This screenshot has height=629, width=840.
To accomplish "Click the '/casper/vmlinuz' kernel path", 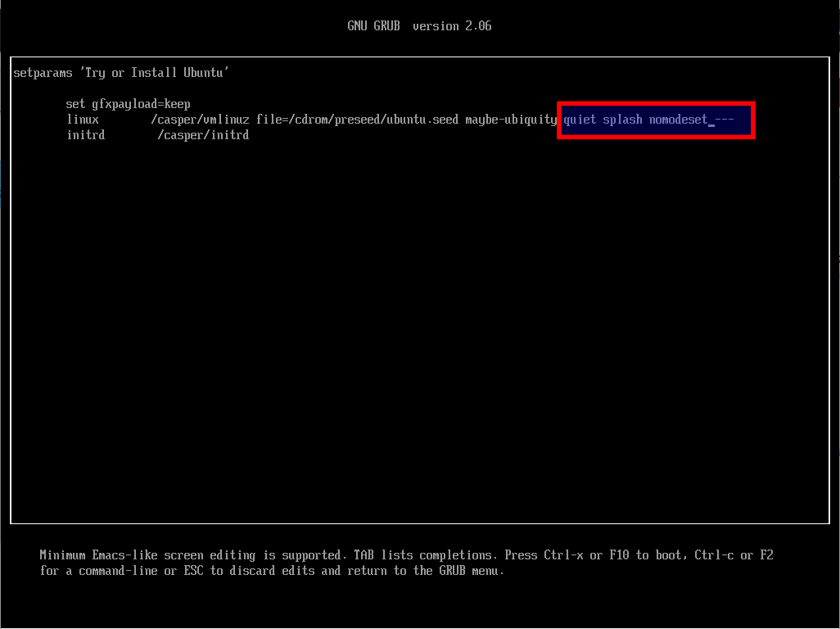I will point(200,120).
